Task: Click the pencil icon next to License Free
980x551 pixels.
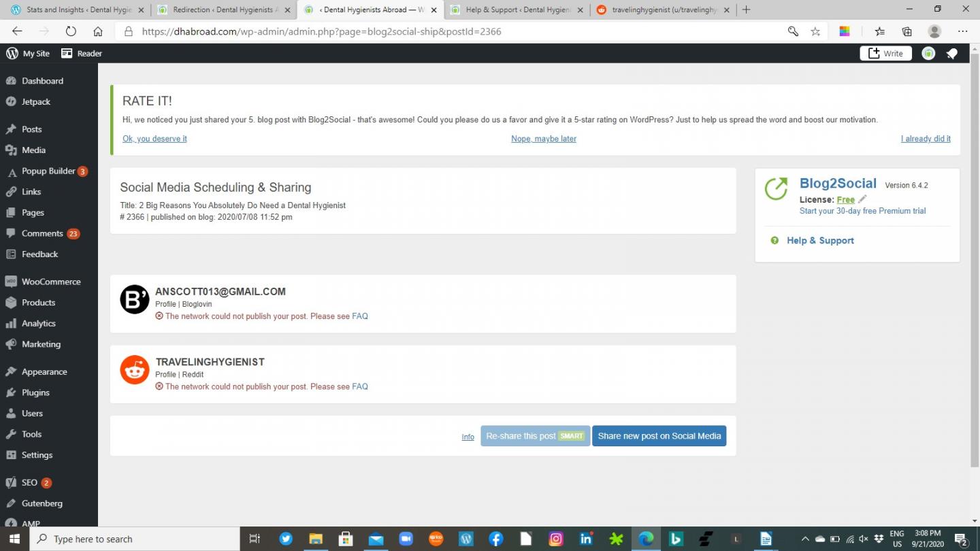Action: pos(863,199)
